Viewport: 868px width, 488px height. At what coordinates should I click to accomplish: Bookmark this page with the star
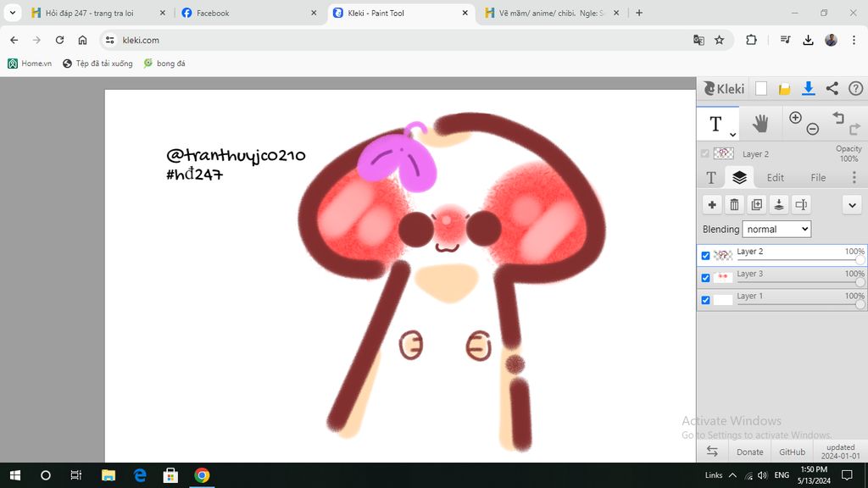click(x=719, y=40)
